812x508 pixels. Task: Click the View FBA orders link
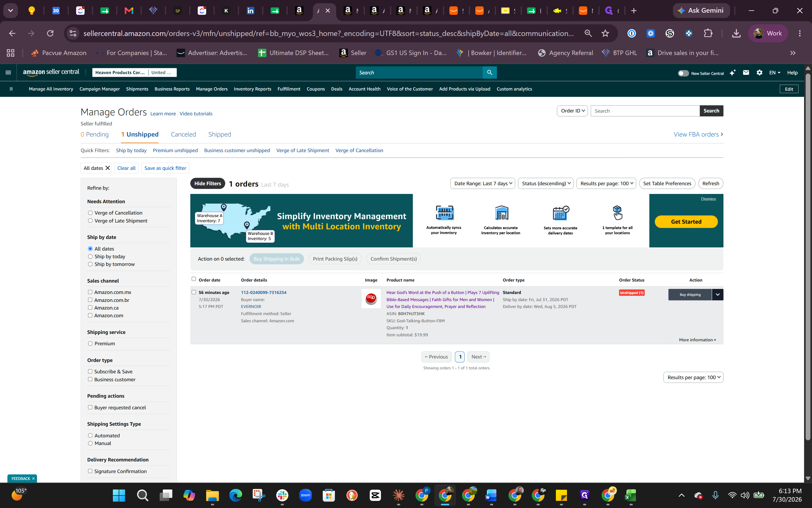[x=698, y=134]
